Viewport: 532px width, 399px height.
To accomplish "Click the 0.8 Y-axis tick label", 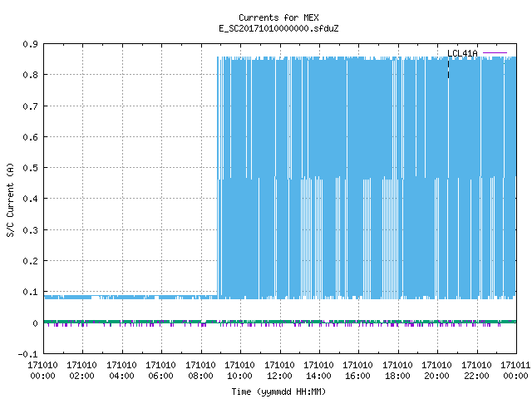I will coord(30,75).
